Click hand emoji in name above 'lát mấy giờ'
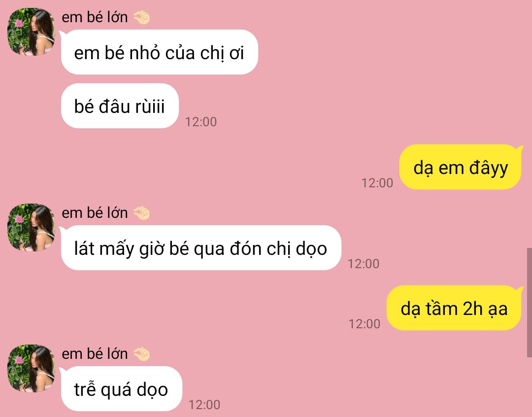This screenshot has height=417, width=532. 141,213
